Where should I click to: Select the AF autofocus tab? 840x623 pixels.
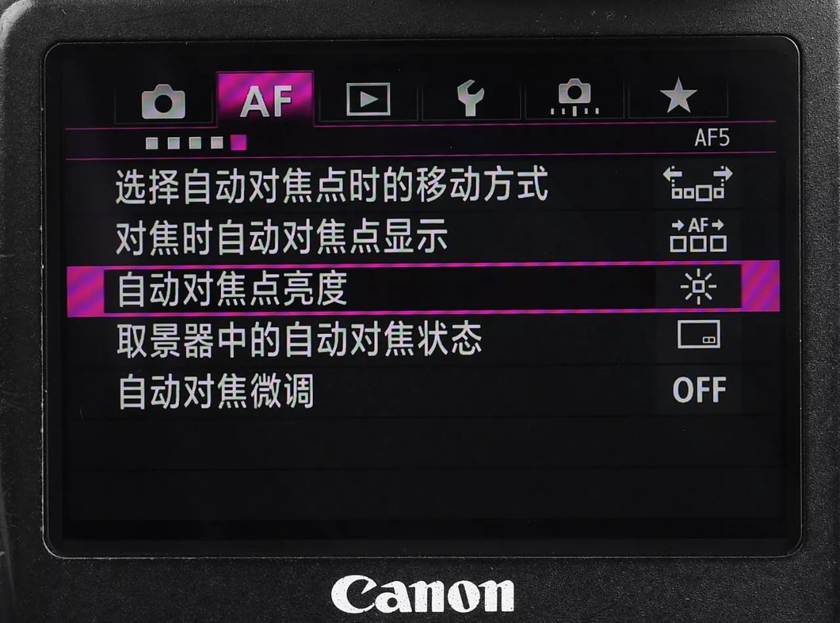pos(265,99)
